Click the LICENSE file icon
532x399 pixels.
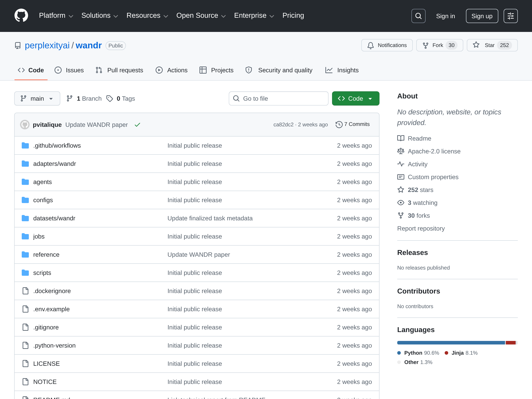point(25,364)
